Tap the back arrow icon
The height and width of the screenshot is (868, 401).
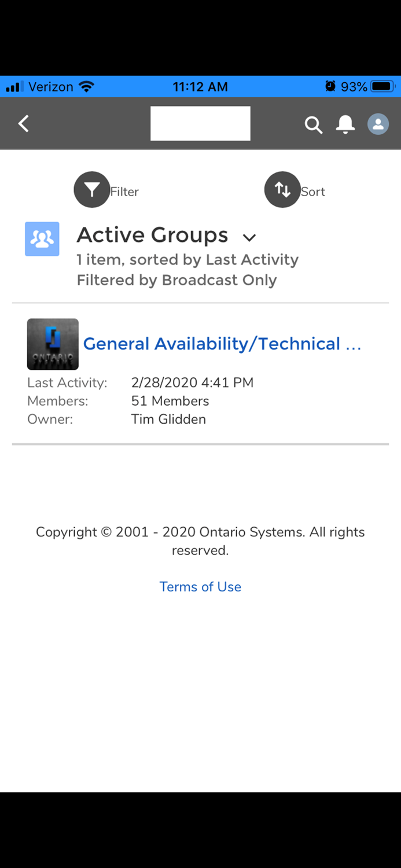(23, 123)
